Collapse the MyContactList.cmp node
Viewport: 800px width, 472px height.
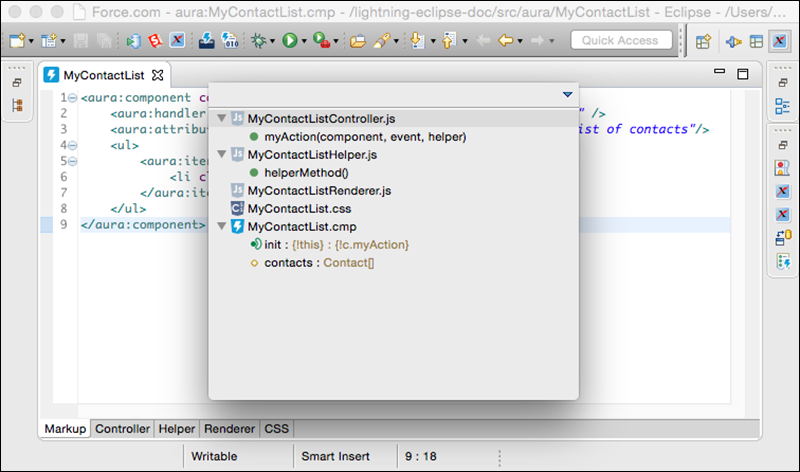[x=222, y=226]
